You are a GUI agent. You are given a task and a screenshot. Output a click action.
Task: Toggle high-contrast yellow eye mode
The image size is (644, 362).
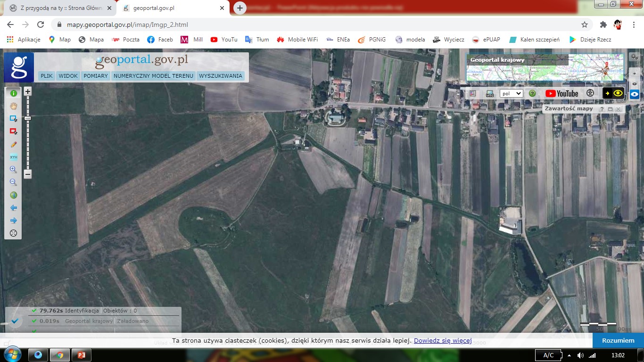pos(613,93)
